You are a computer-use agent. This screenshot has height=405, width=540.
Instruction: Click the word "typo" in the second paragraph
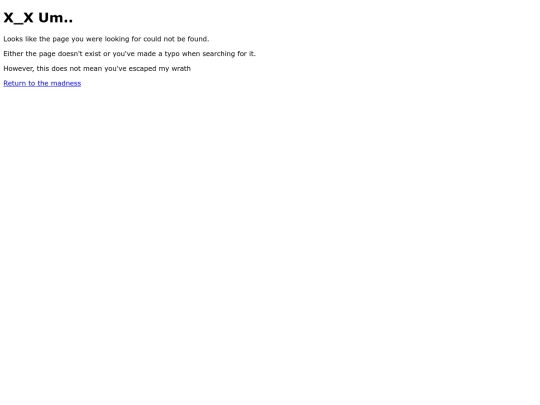point(172,54)
